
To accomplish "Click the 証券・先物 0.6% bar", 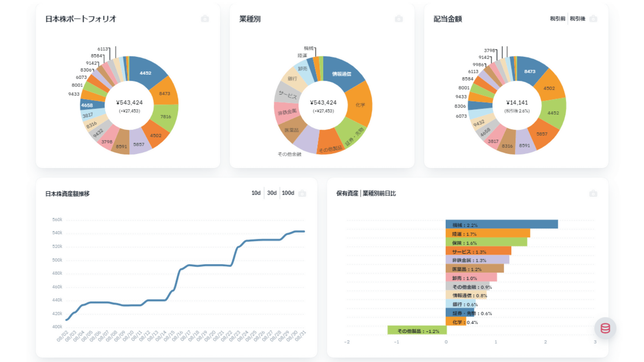I will (461, 313).
